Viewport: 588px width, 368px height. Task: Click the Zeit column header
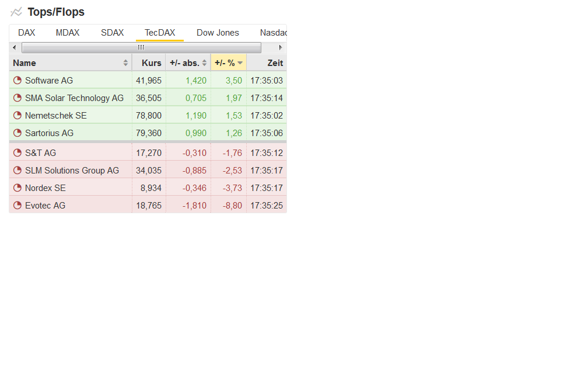(275, 63)
